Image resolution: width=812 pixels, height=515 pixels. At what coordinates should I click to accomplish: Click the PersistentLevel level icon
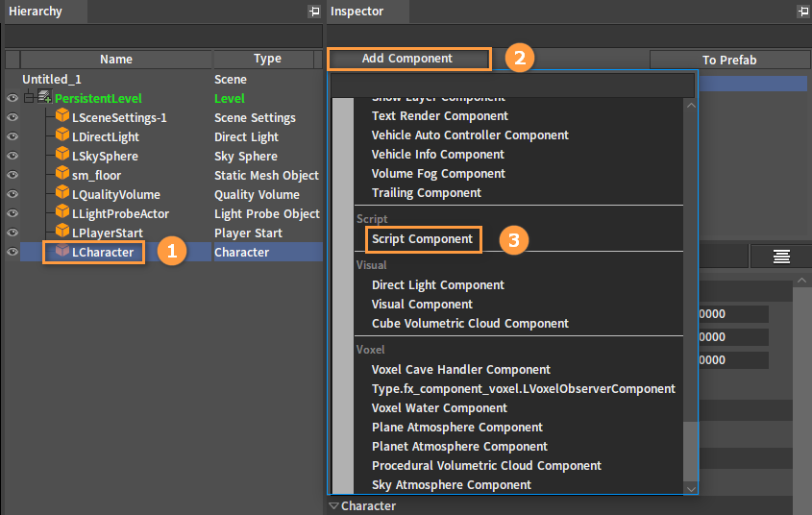click(44, 98)
